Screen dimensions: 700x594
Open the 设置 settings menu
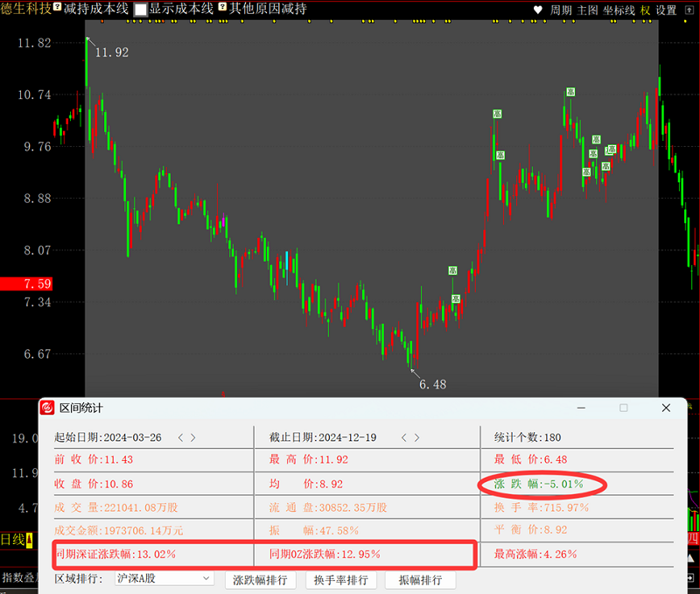[x=666, y=10]
